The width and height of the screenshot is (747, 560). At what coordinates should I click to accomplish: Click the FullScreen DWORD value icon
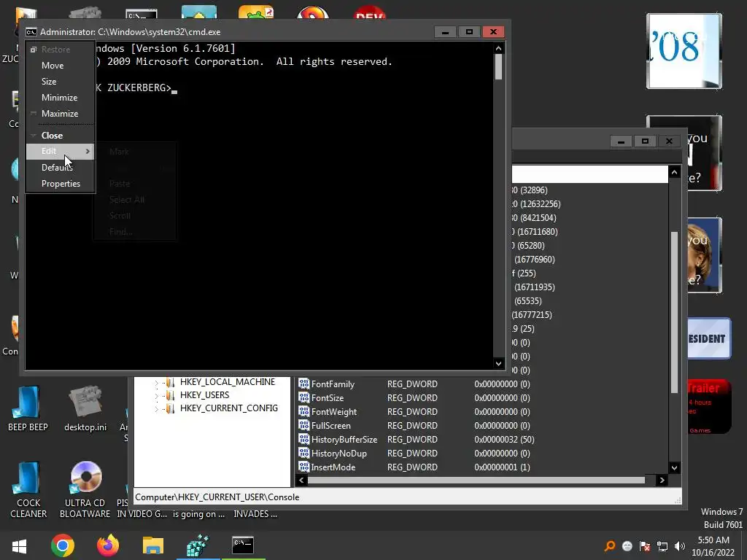[304, 425]
